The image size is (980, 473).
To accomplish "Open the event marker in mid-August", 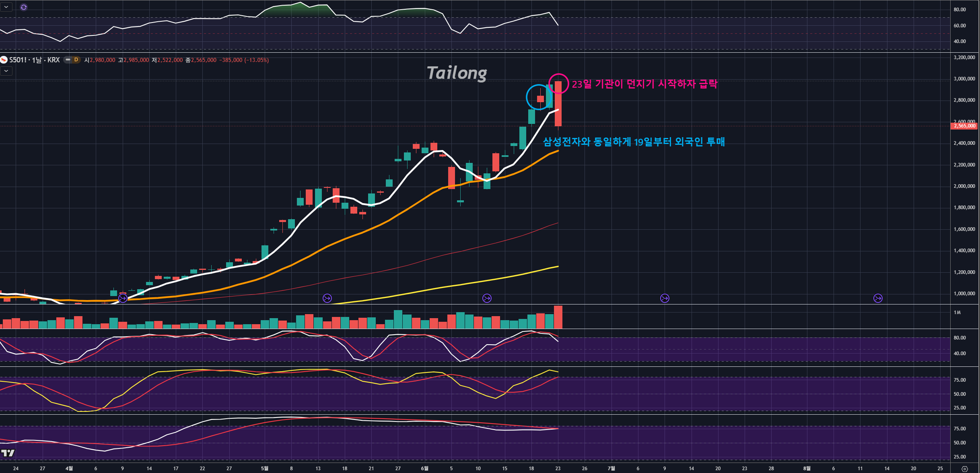I will click(878, 298).
